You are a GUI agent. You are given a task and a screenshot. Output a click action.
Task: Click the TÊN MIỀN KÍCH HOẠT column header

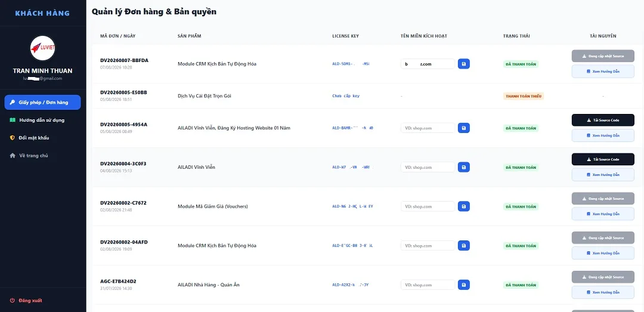coord(424,36)
